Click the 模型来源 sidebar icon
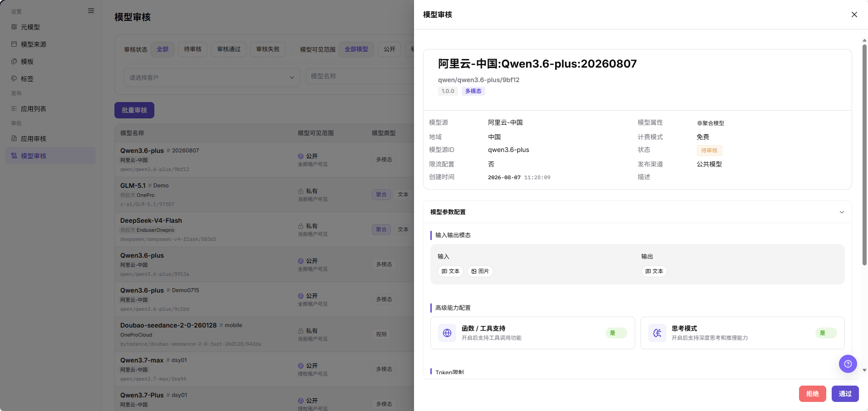The height and width of the screenshot is (411, 868). pyautogui.click(x=14, y=44)
